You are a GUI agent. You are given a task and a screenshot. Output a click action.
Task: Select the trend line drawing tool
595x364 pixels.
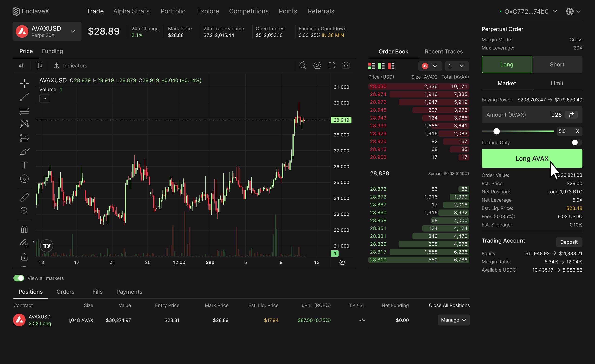pos(24,97)
